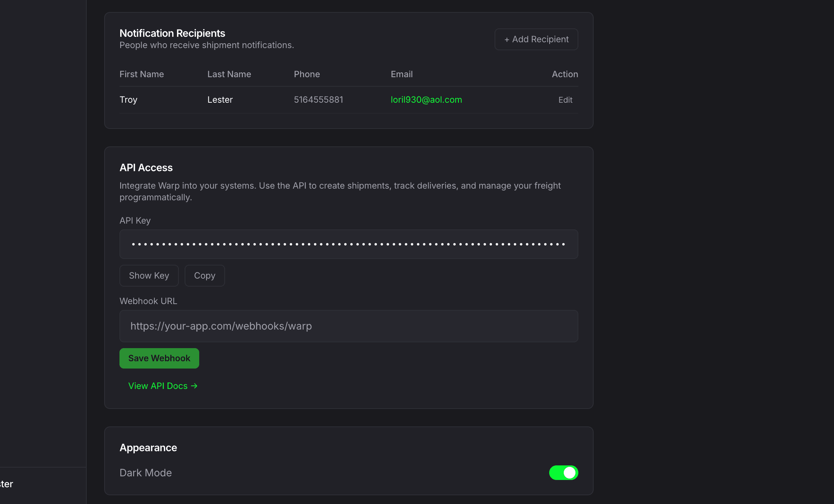Copy the API key to clipboard
Screen dimensions: 834x504
(x=204, y=275)
